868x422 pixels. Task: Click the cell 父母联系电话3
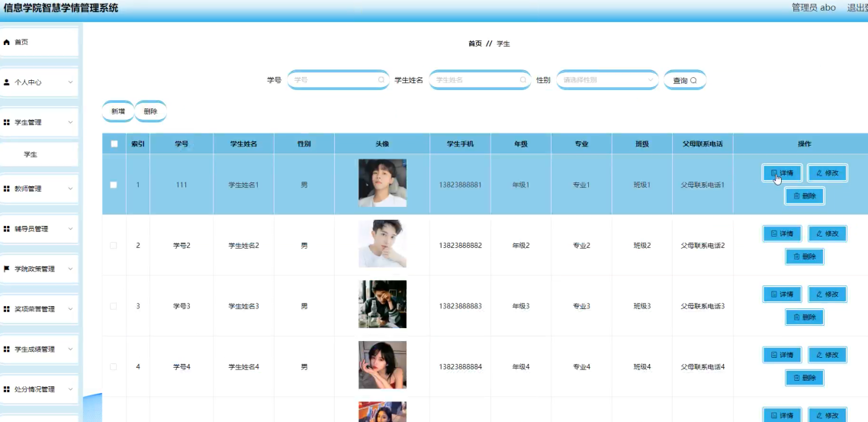[x=702, y=306]
